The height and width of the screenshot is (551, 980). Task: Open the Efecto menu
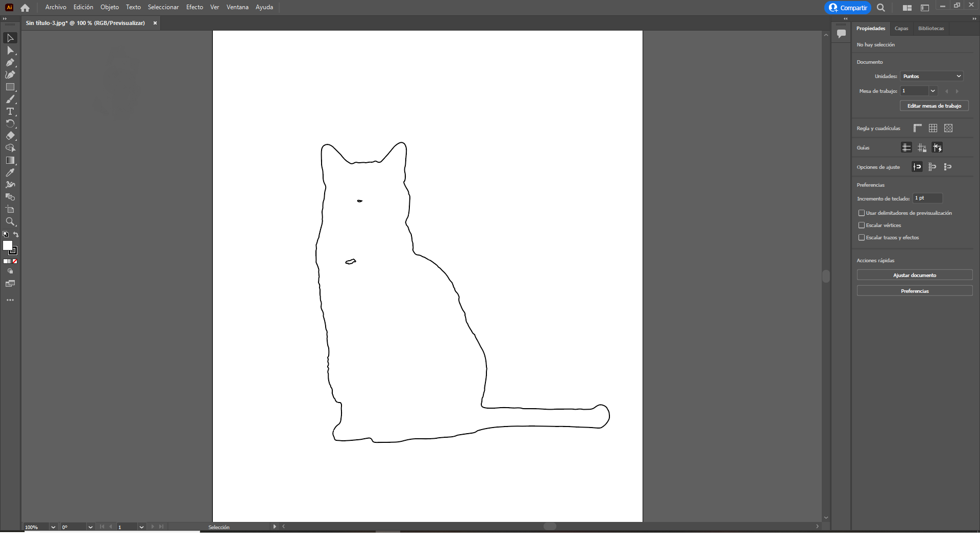pos(194,7)
